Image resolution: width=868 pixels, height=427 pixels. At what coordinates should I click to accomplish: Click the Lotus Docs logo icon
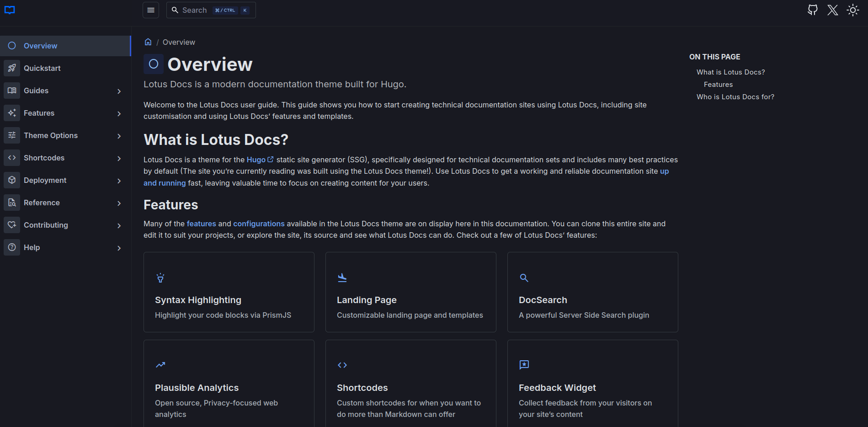10,10
